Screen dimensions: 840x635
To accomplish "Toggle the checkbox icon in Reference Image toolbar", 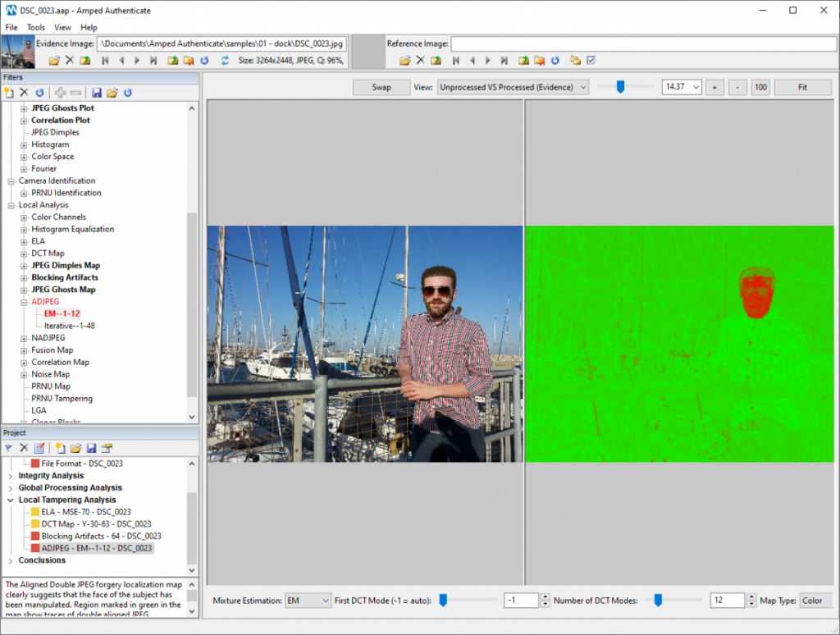I will click(591, 60).
